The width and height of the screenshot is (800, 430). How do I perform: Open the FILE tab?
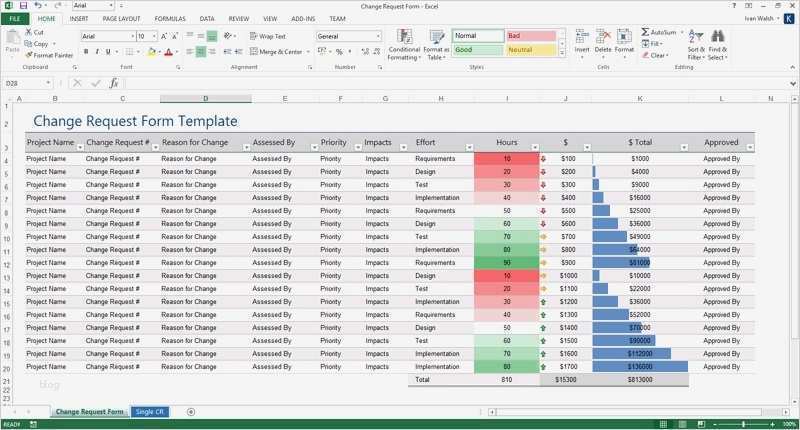tap(15, 19)
